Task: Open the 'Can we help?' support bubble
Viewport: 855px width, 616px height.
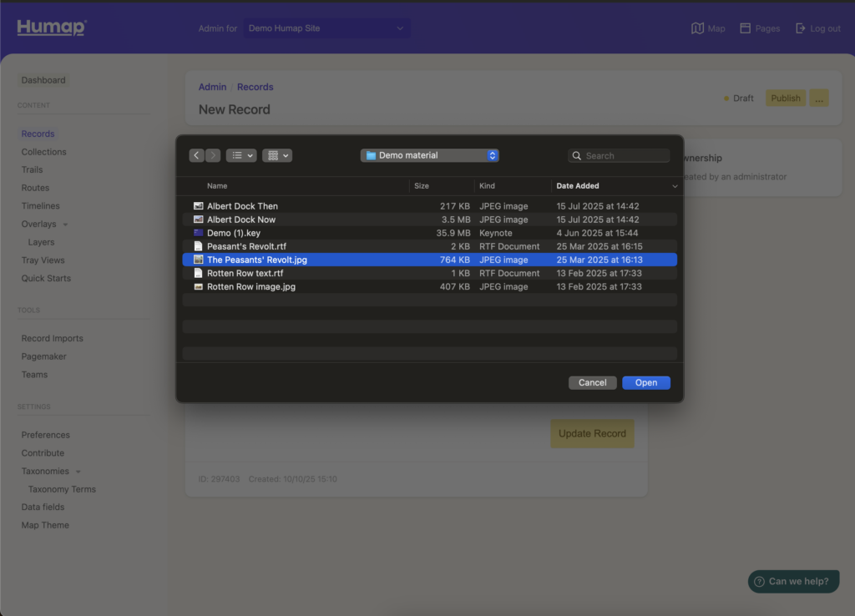Action: (x=792, y=581)
